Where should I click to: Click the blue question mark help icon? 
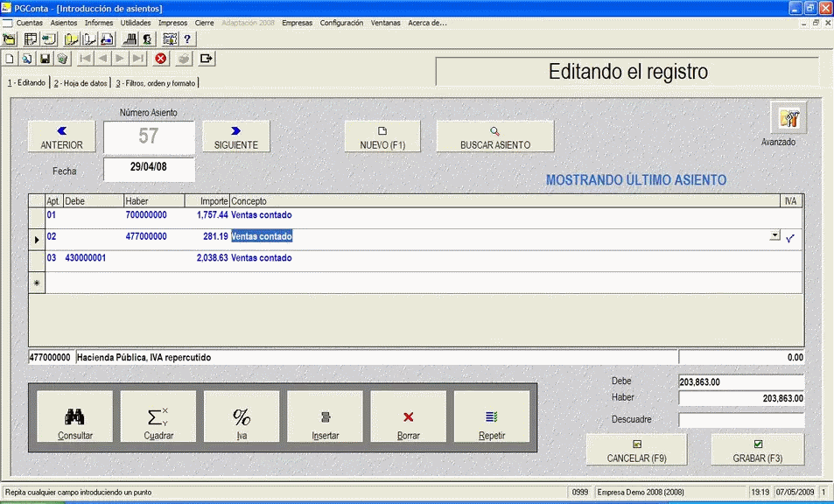point(187,39)
